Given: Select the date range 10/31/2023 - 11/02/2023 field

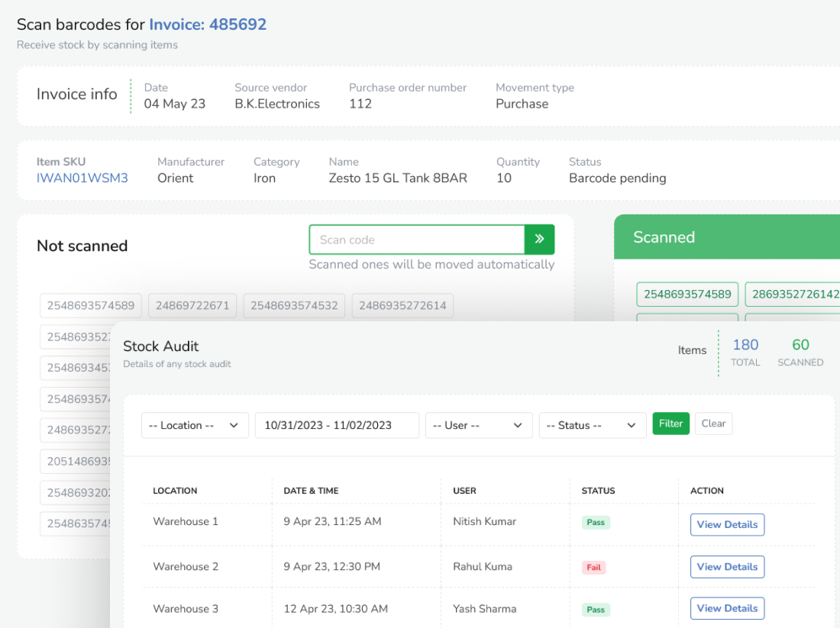Looking at the screenshot, I should pyautogui.click(x=337, y=426).
